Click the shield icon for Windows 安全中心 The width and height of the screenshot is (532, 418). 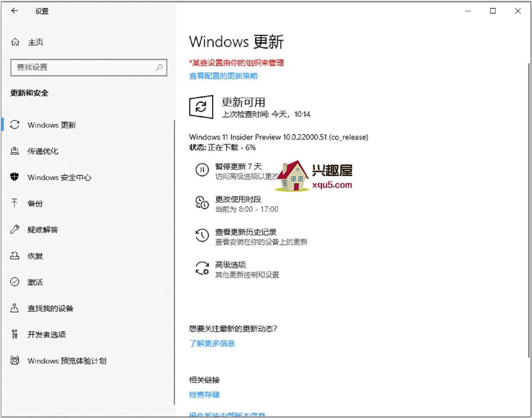coord(15,177)
